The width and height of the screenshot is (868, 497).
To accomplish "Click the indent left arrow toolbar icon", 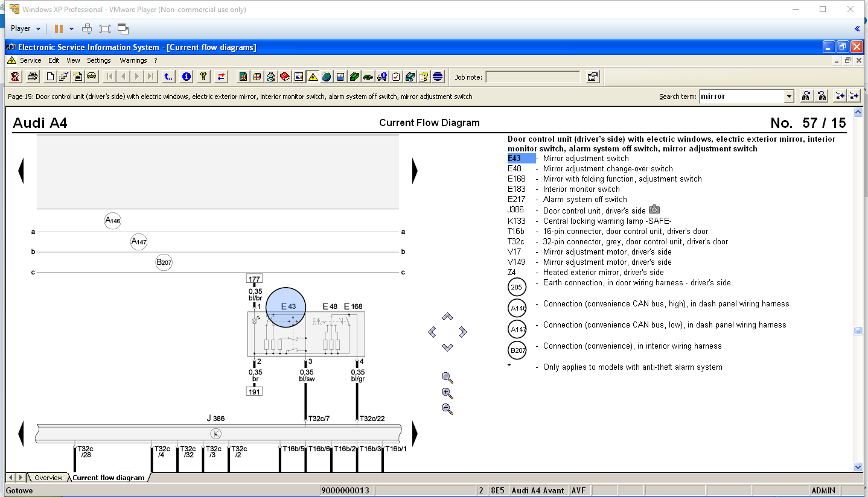I will point(840,96).
